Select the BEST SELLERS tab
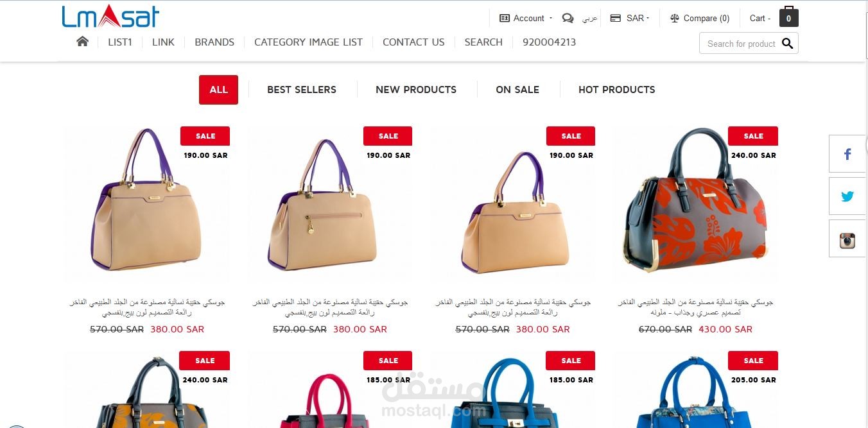Screen dimensions: 868x428 (302, 90)
